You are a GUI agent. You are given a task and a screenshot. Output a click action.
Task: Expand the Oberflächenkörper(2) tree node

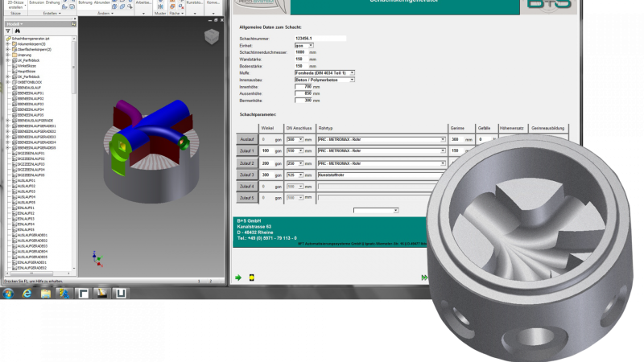point(8,49)
